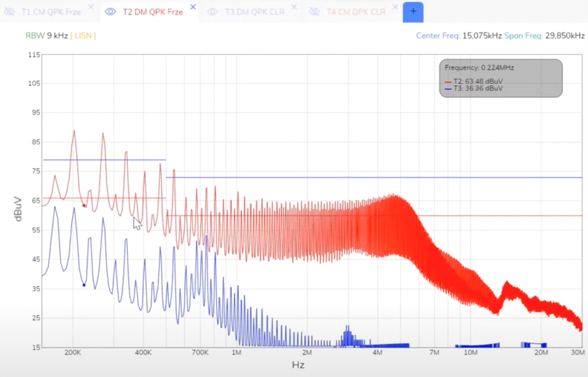Click the 1M x-axis tick label

point(237,353)
